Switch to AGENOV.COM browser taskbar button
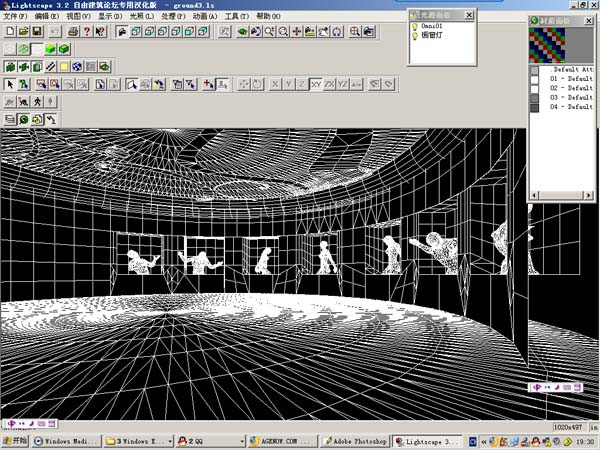Screen dimensions: 600x450 coord(283,441)
